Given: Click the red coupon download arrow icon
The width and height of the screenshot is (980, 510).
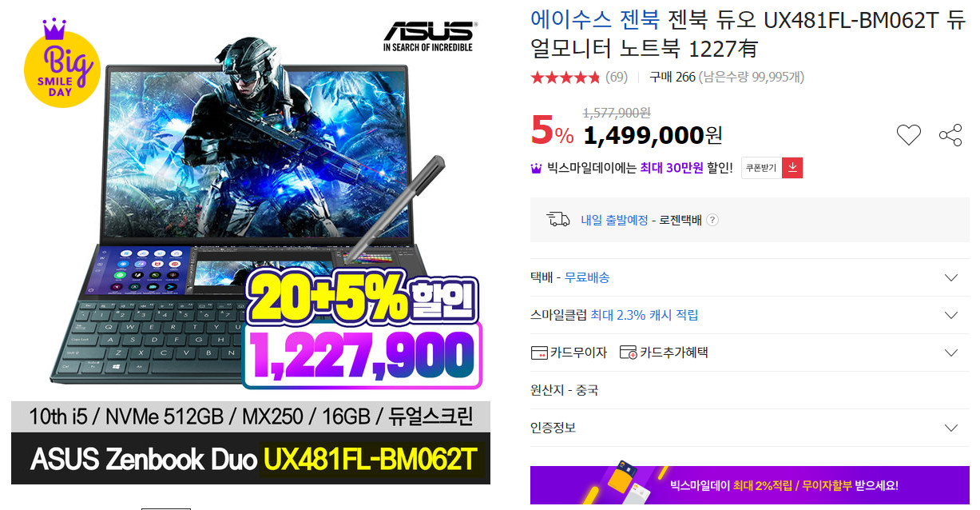Looking at the screenshot, I should click(x=792, y=168).
